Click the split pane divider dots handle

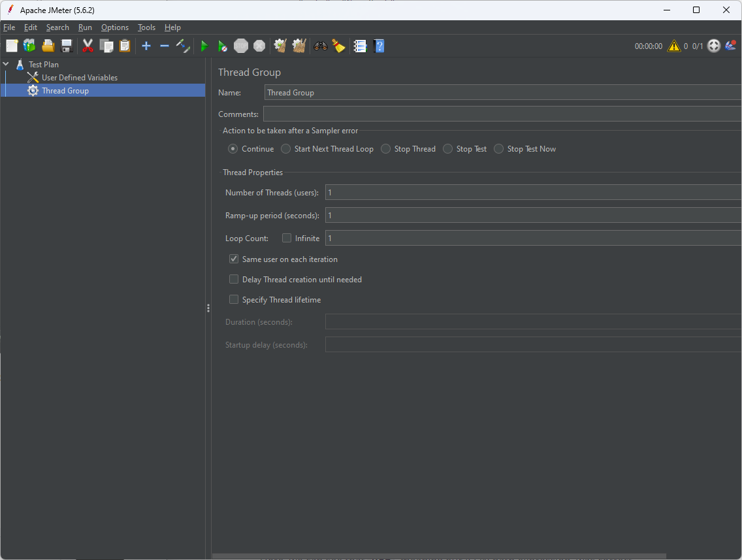point(208,308)
